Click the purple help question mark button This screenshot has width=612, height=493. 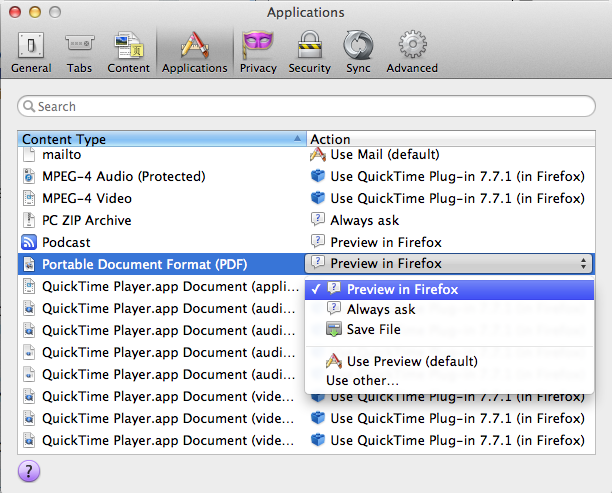(29, 471)
